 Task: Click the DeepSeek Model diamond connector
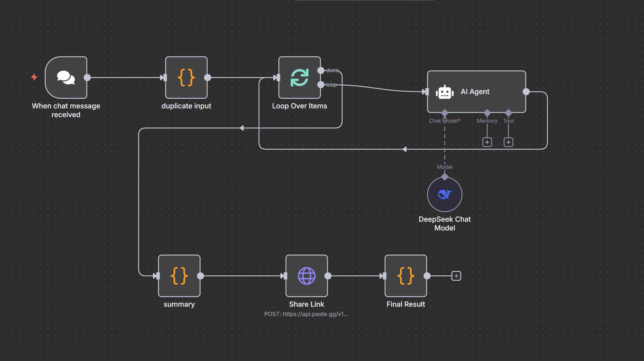[445, 177]
